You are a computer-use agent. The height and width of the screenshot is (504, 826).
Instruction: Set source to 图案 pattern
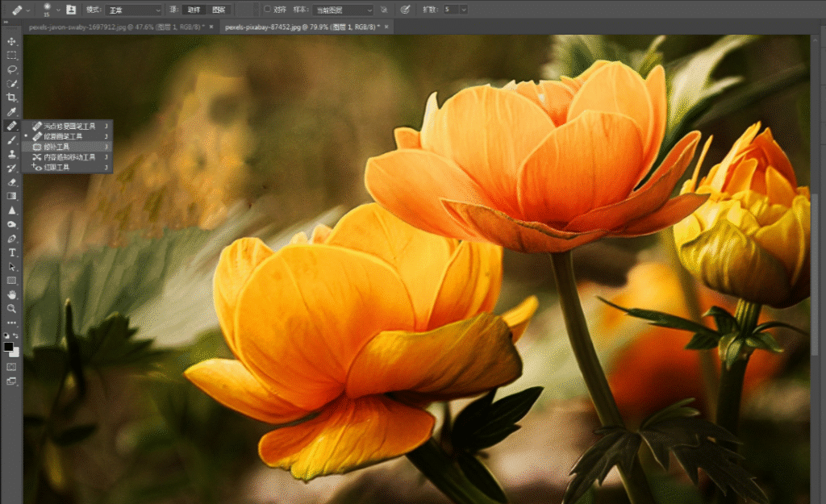[x=219, y=10]
